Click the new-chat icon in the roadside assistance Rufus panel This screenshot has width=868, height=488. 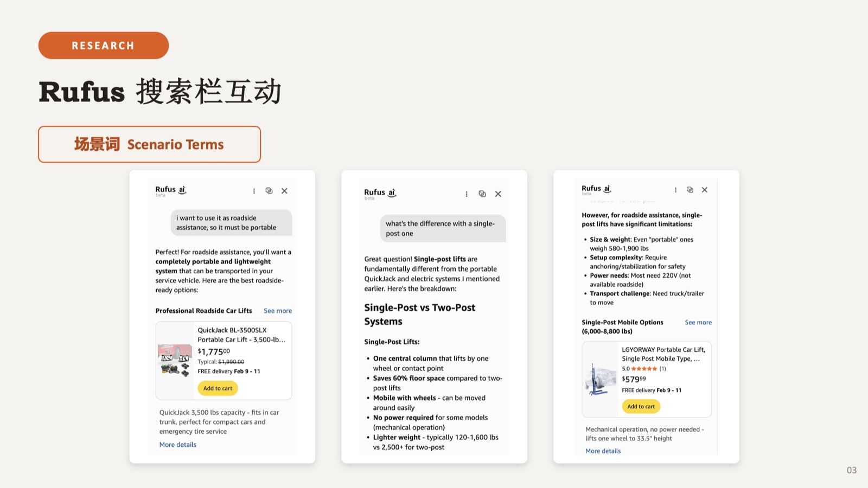click(269, 191)
